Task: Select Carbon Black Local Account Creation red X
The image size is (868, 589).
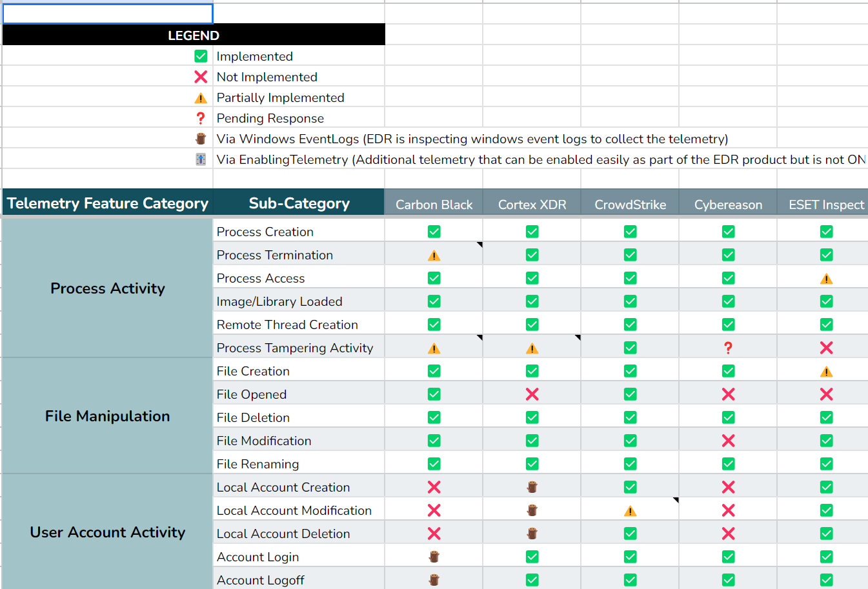Action: [434, 487]
